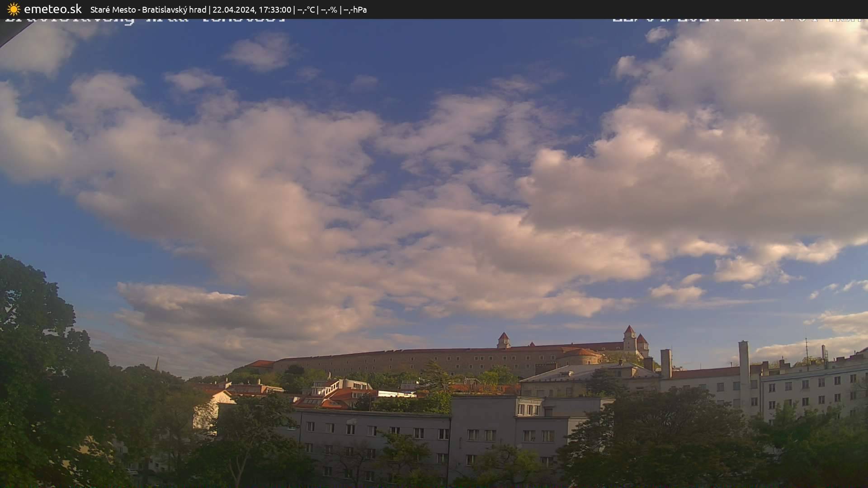The height and width of the screenshot is (488, 868).
Task: Click the Staré Mesto - Bratislavský hrad title
Action: tap(148, 9)
